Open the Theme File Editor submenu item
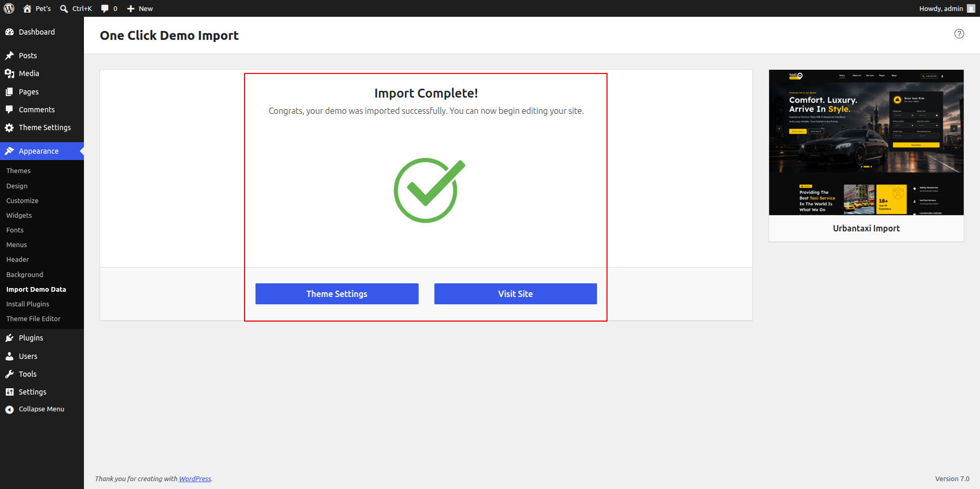Viewport: 980px width, 489px height. pyautogui.click(x=34, y=319)
